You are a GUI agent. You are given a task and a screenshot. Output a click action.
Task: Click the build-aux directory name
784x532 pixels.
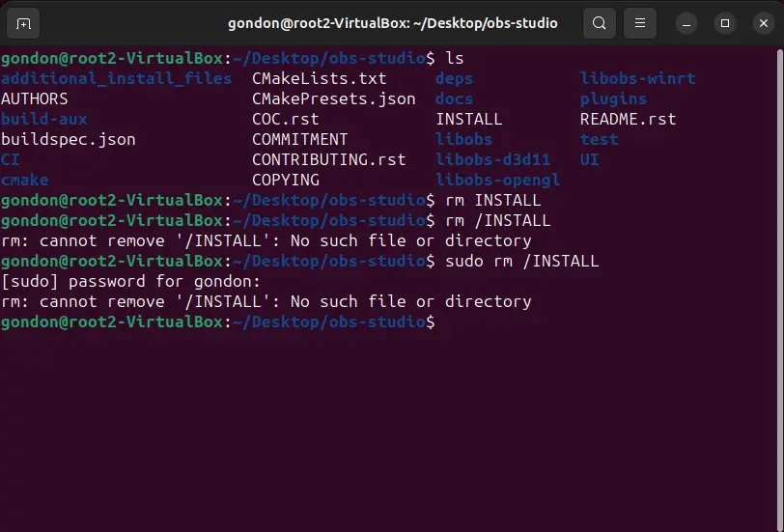(44, 119)
